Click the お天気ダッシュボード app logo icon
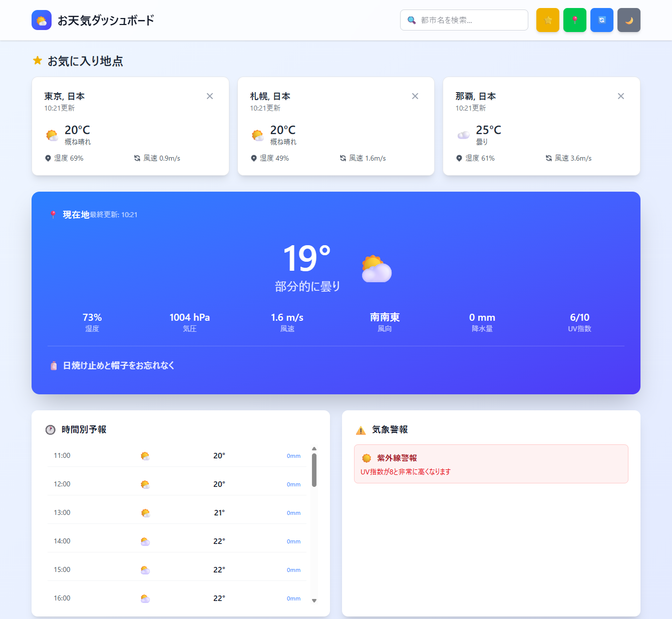 (x=42, y=20)
